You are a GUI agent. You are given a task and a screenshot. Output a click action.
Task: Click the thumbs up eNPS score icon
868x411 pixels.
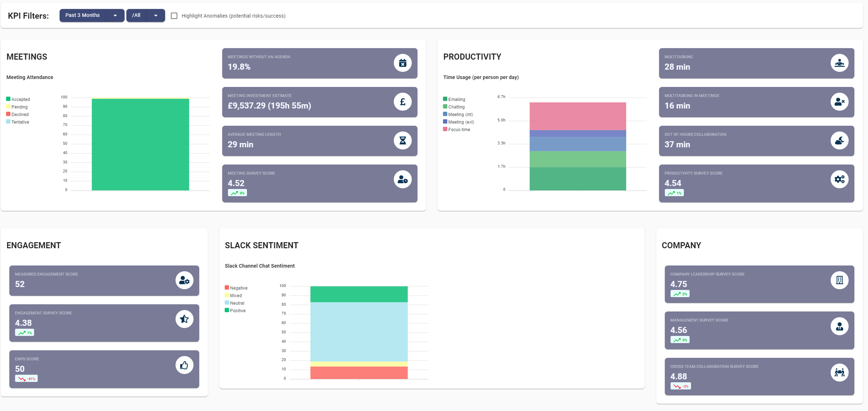pos(184,365)
